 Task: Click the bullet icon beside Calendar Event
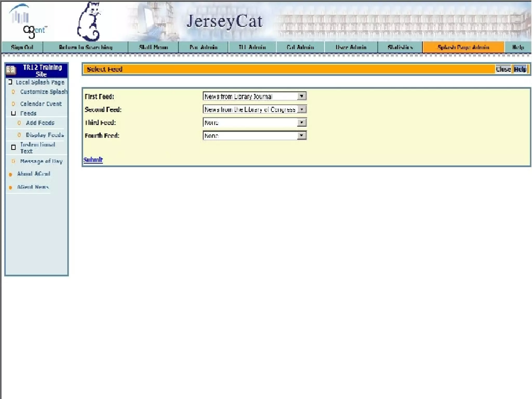click(14, 104)
